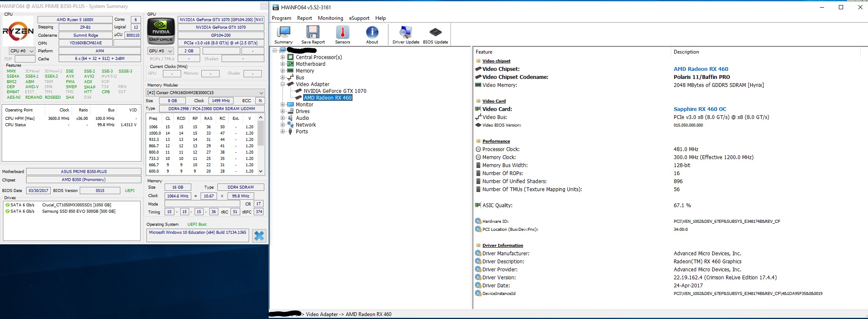Click the Monitor tree node icon

(x=290, y=105)
